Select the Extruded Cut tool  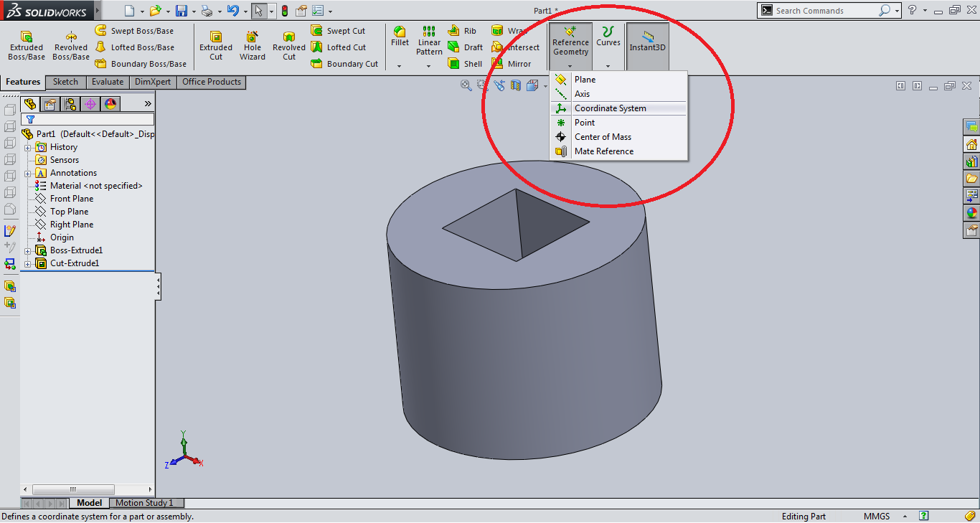216,45
